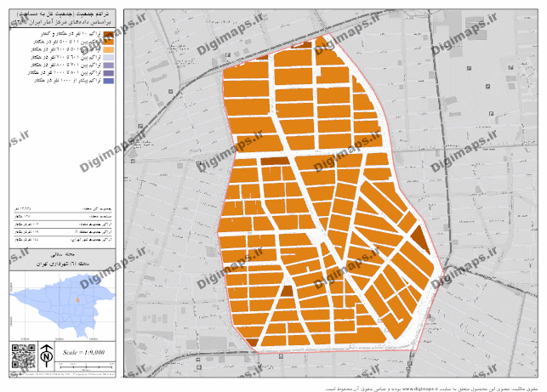Screen dimensions: 547x392
Task: Click the legend title header text
Action: click(x=63, y=18)
